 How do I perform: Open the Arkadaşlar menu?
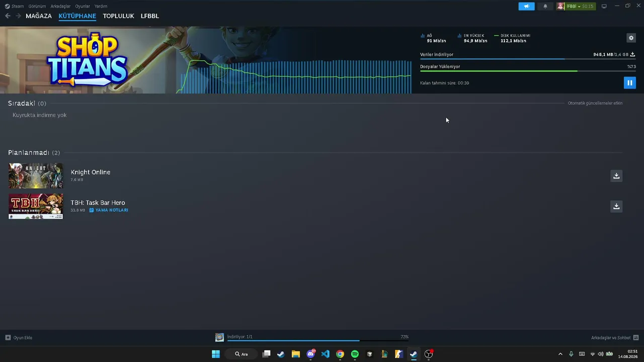60,6
